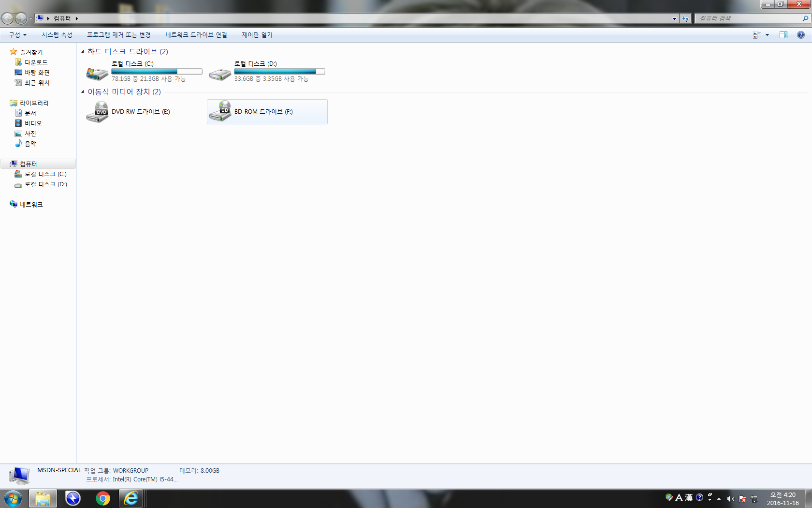The height and width of the screenshot is (508, 812).
Task: Click the MSDN-SPECIAL computer name text
Action: tap(59, 470)
